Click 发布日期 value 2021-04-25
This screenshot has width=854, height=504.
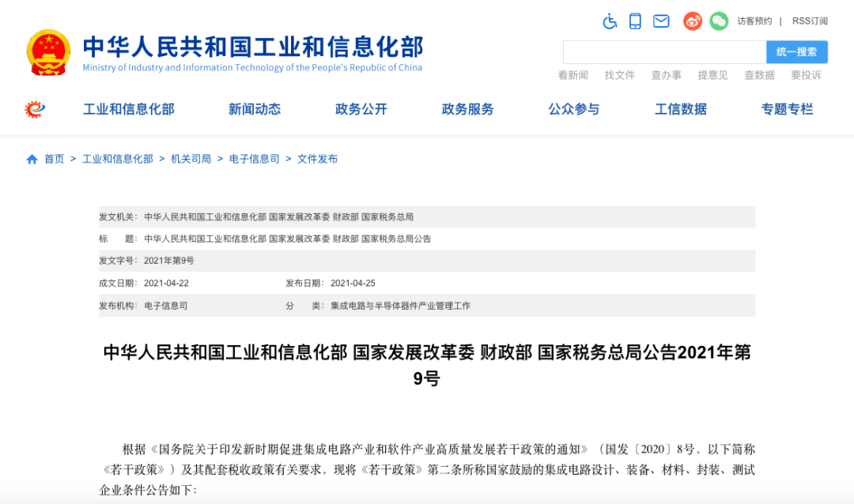(x=353, y=283)
